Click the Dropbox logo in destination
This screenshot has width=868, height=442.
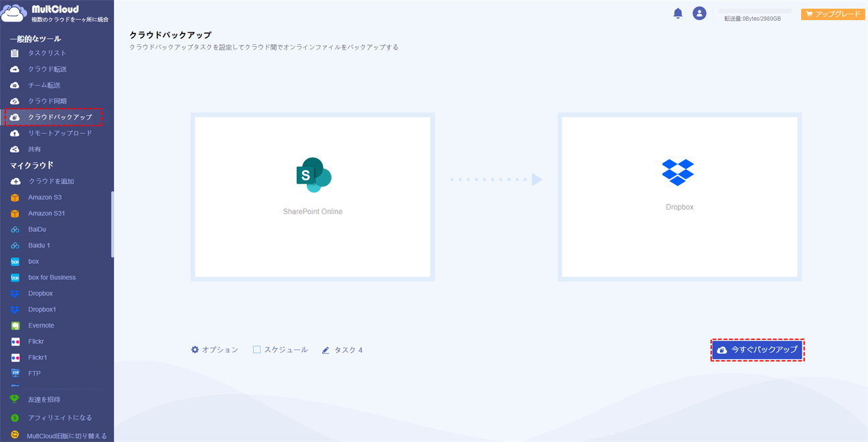pyautogui.click(x=678, y=173)
